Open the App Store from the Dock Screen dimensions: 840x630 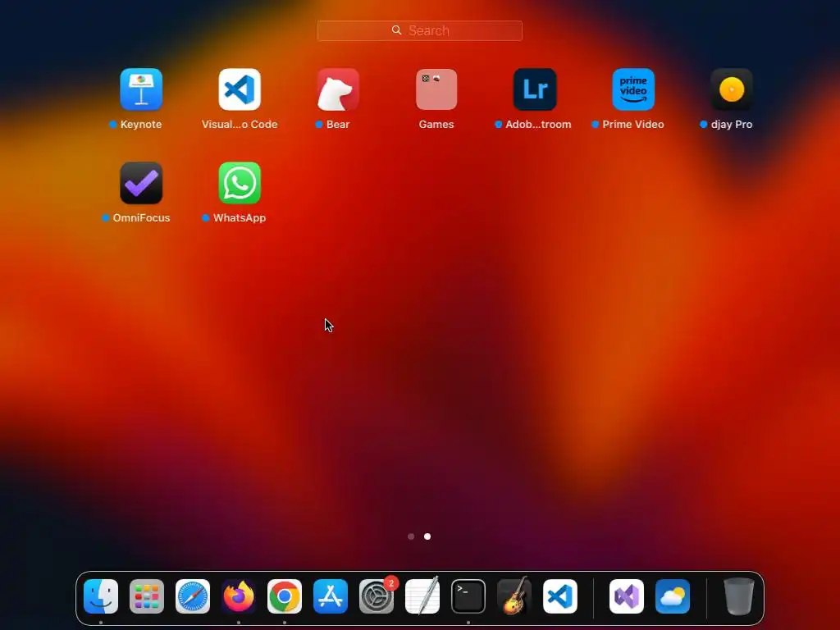[x=331, y=596]
